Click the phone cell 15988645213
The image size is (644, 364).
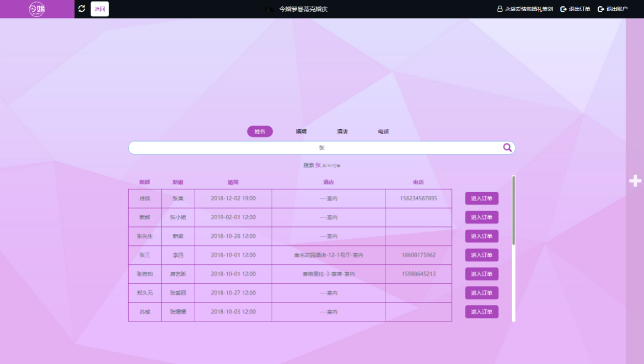[x=419, y=274]
